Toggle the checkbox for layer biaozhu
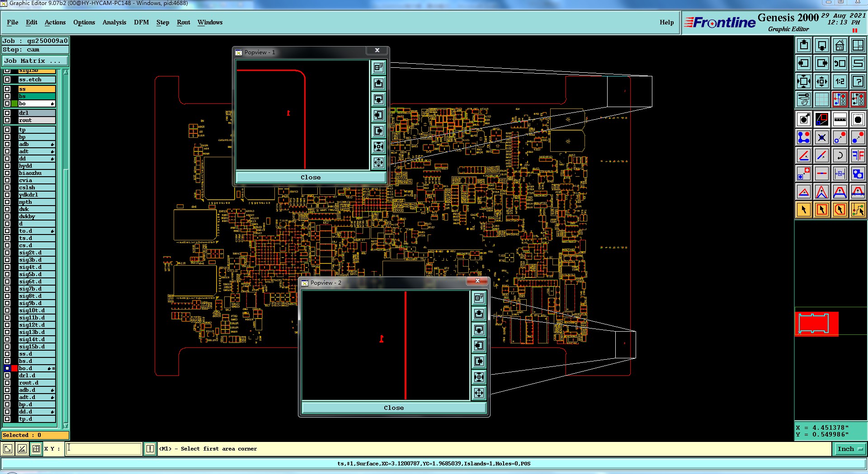 click(x=7, y=173)
